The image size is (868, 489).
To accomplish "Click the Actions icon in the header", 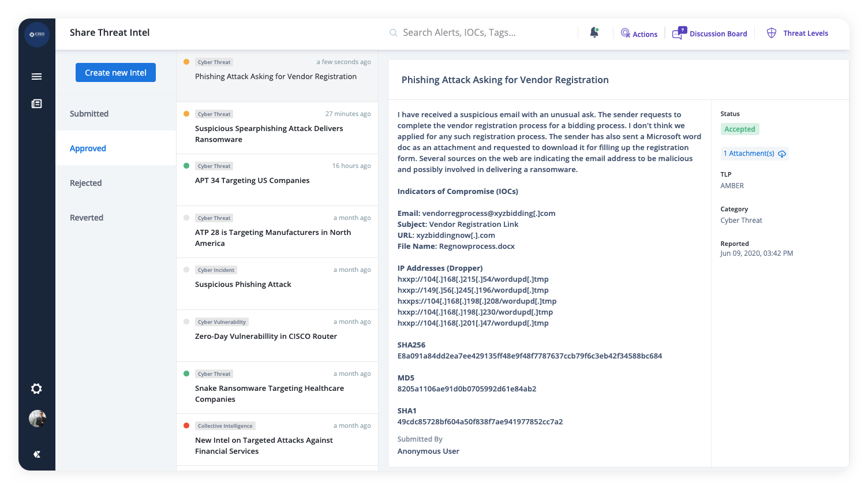I will [x=626, y=33].
